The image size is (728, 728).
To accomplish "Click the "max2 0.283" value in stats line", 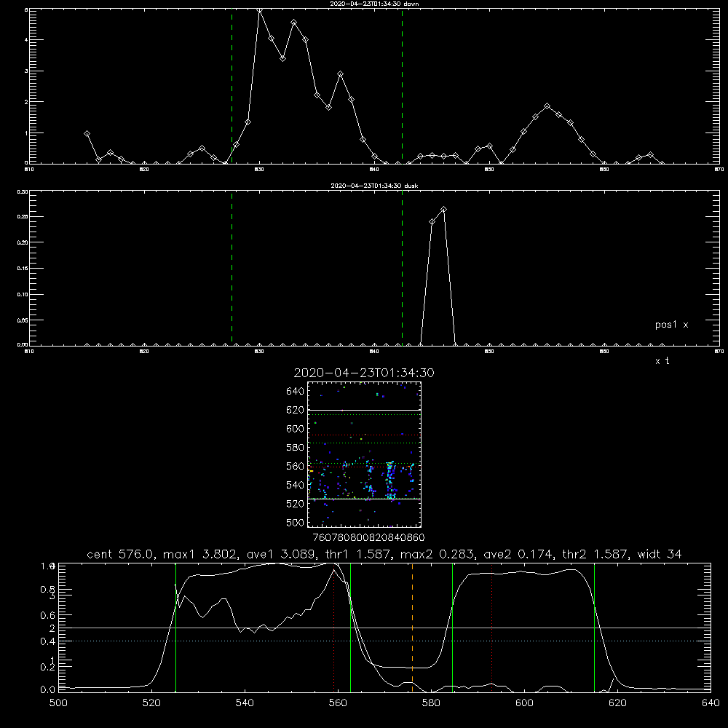I will (437, 554).
